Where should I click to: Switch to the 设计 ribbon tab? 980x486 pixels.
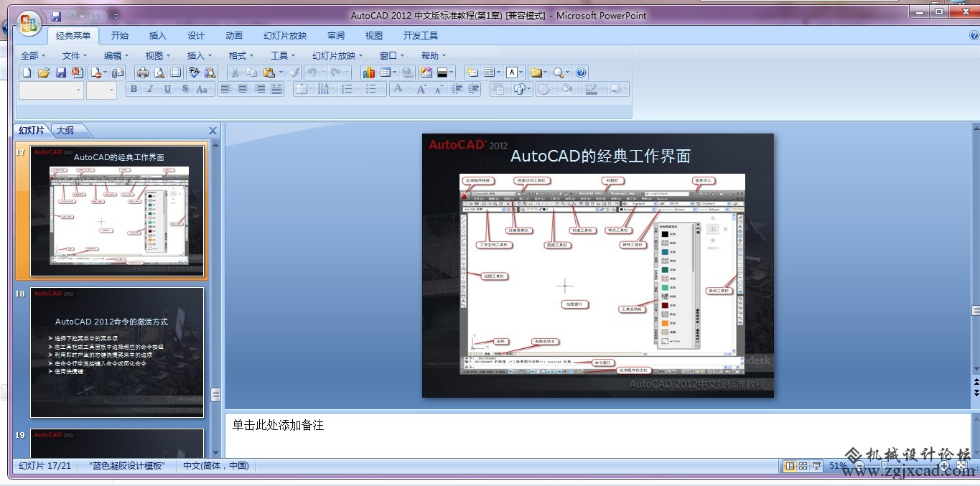pyautogui.click(x=196, y=35)
